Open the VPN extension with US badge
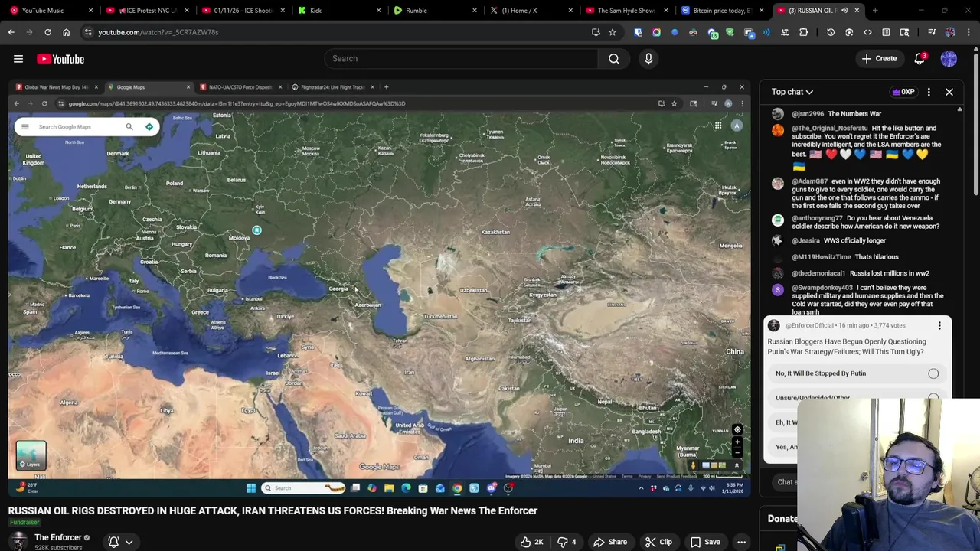 714,33
